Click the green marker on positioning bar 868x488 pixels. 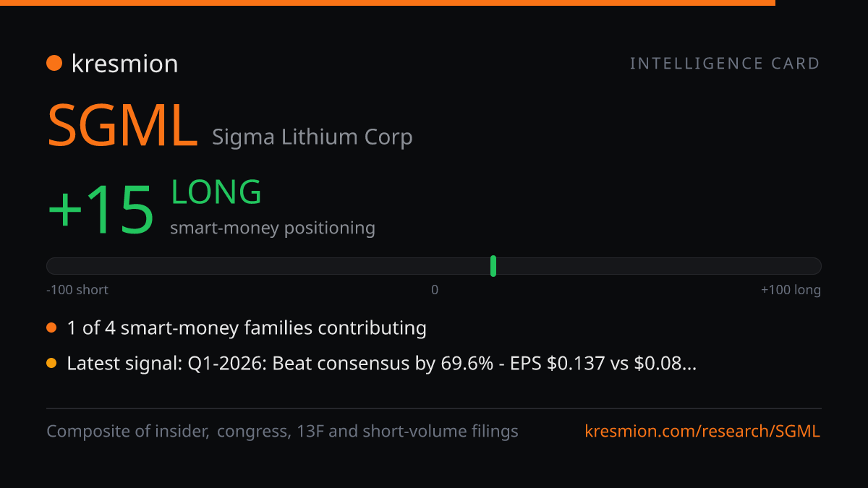coord(493,266)
